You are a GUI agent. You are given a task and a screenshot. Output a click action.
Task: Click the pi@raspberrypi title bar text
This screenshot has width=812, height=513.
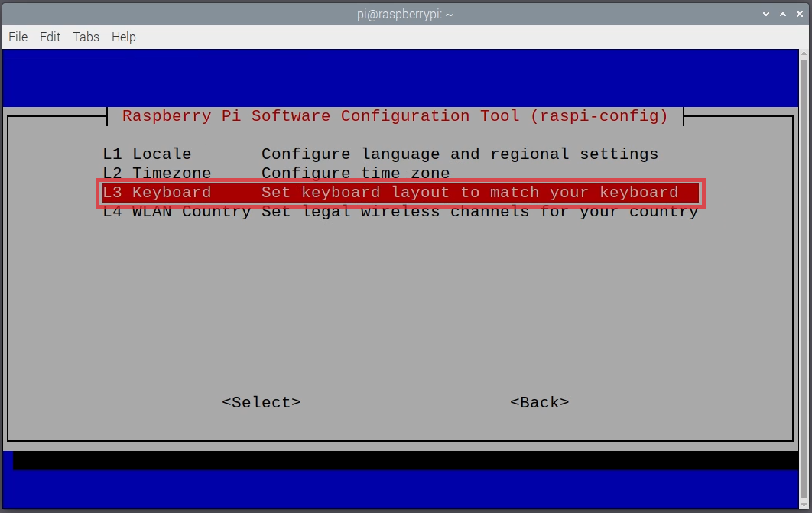point(404,14)
